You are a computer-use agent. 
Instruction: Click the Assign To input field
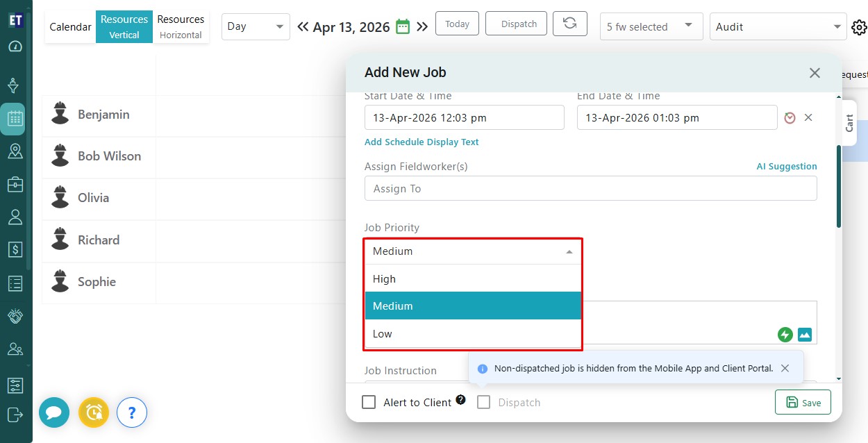coord(590,189)
